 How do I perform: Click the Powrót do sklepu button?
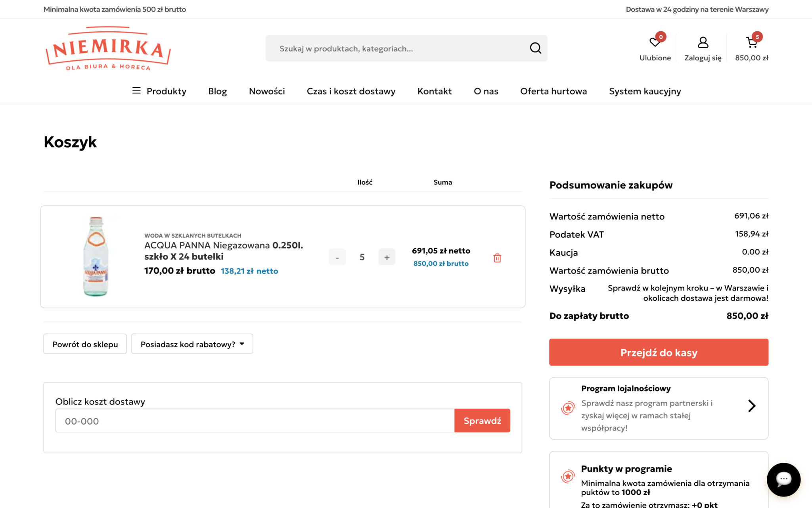[x=85, y=344]
